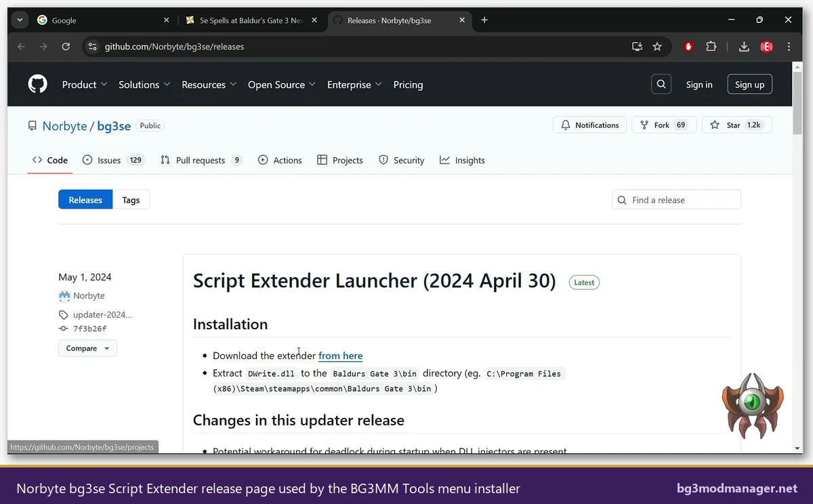Expand the Open Source menu
Screen dimensions: 813x504
[x=282, y=85]
